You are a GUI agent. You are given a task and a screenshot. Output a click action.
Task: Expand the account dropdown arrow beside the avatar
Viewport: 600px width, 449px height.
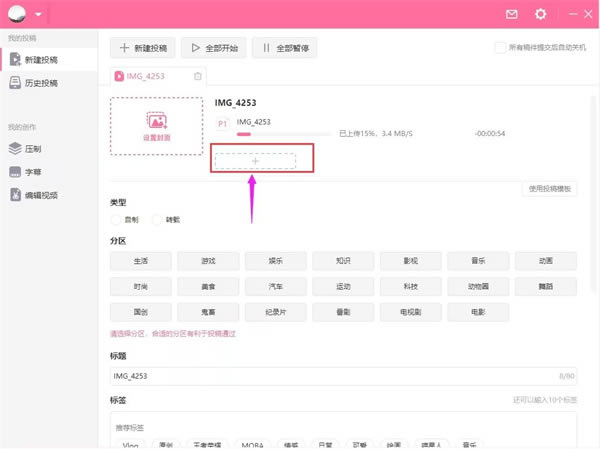38,15
